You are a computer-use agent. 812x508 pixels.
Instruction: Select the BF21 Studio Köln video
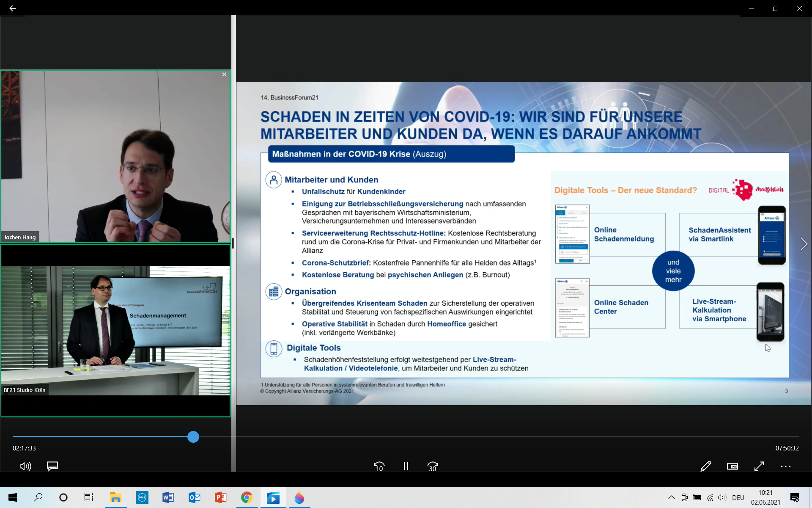pos(115,330)
